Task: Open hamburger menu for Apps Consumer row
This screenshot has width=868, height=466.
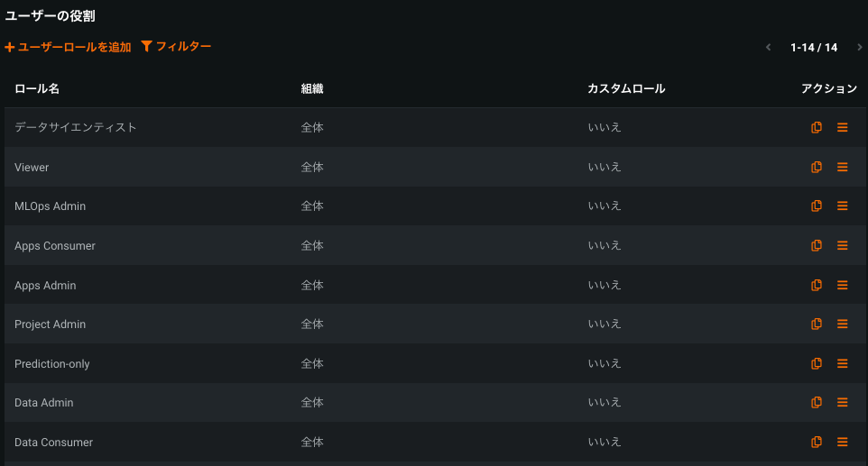Action: coord(843,245)
